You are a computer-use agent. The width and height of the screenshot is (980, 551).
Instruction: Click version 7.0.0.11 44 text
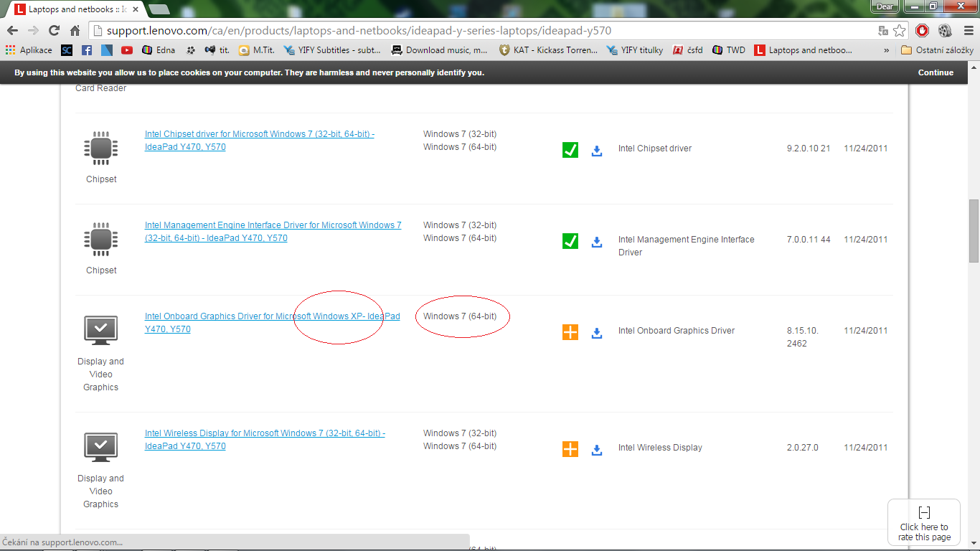(x=809, y=240)
